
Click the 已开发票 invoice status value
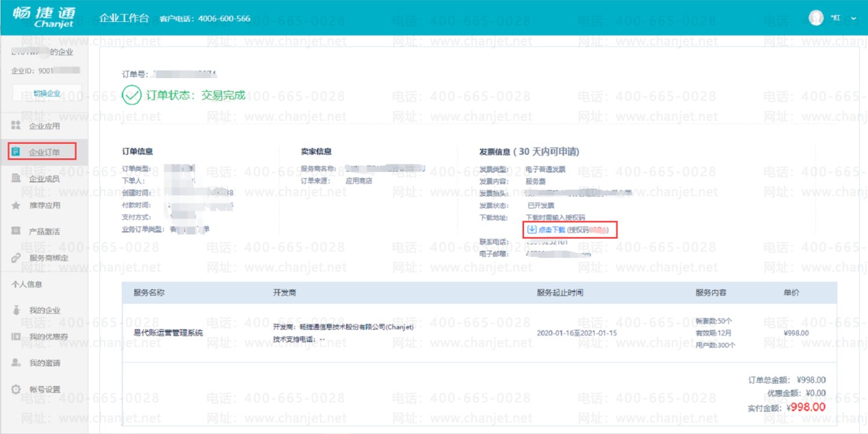click(541, 205)
